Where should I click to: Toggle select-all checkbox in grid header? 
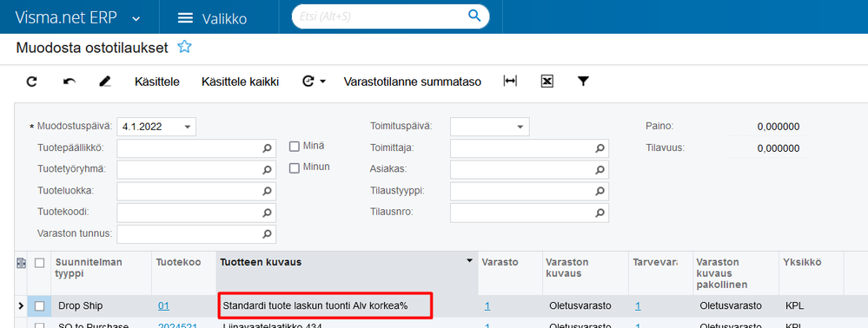(39, 263)
